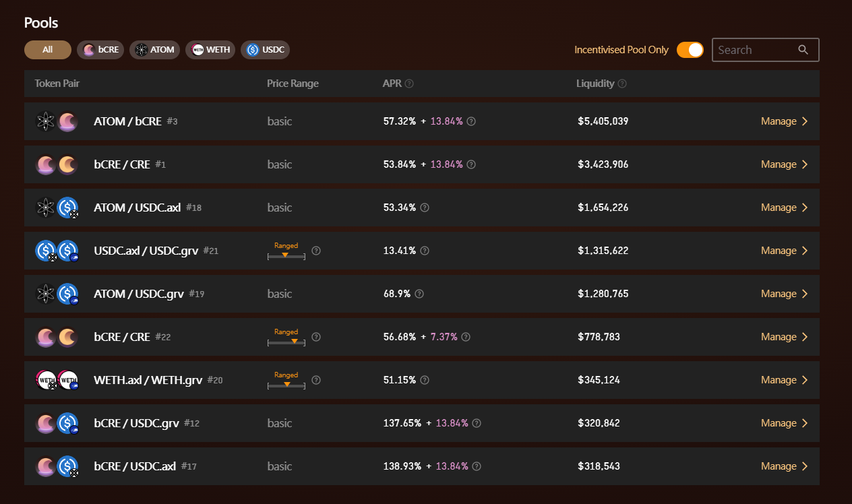Click liquidity value $5,405,039
This screenshot has height=504, width=852.
(603, 121)
